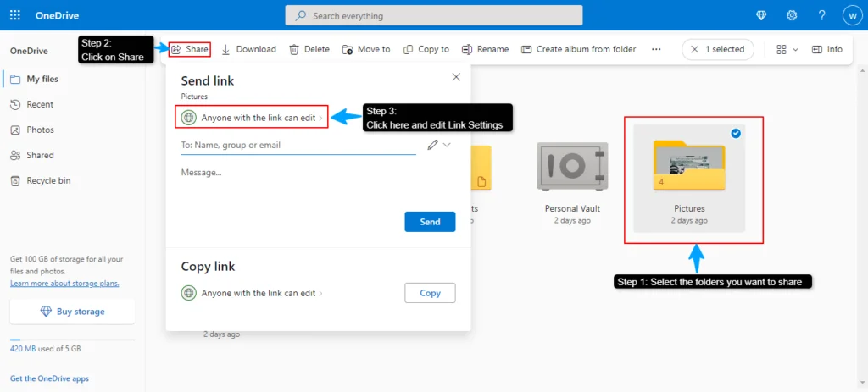This screenshot has height=392, width=868.
Task: Open the Personal Vault safe icon
Action: pyautogui.click(x=572, y=167)
